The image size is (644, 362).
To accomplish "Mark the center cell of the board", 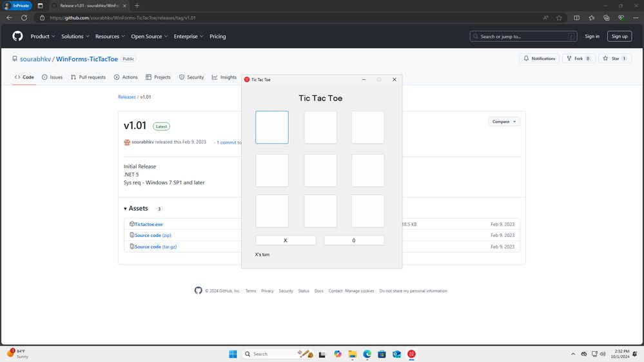I will 320,170.
